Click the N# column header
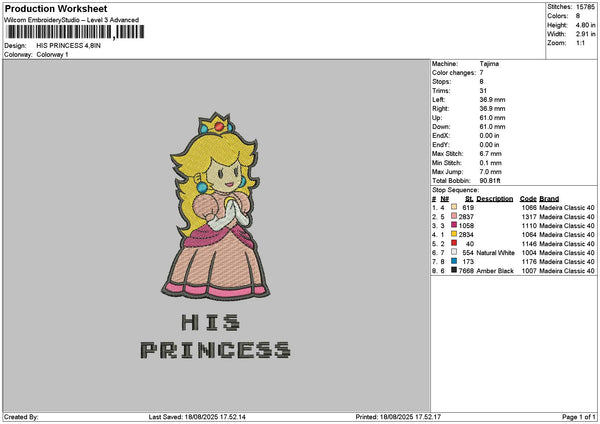 [x=444, y=199]
